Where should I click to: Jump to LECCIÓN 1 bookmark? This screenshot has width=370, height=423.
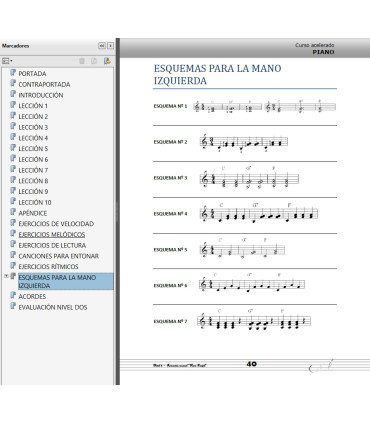click(33, 106)
